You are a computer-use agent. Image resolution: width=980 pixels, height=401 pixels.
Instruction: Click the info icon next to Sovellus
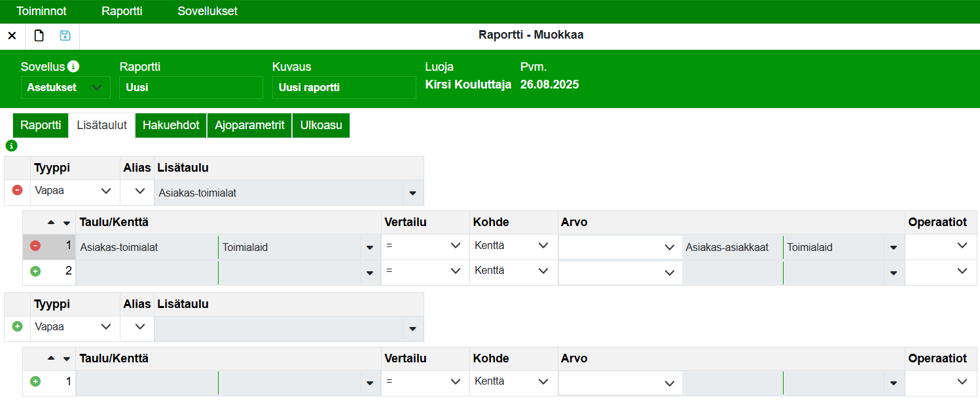(73, 67)
